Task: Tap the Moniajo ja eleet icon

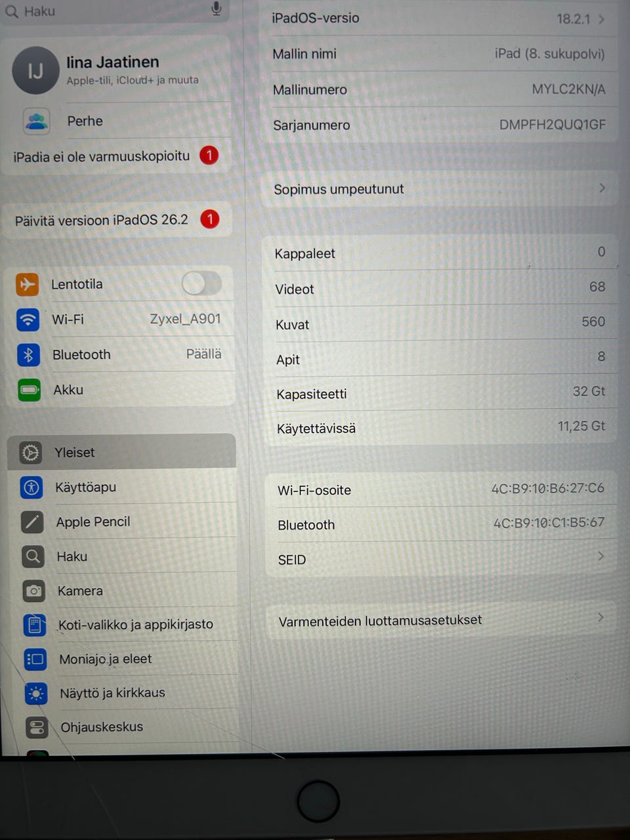Action: click(35, 660)
